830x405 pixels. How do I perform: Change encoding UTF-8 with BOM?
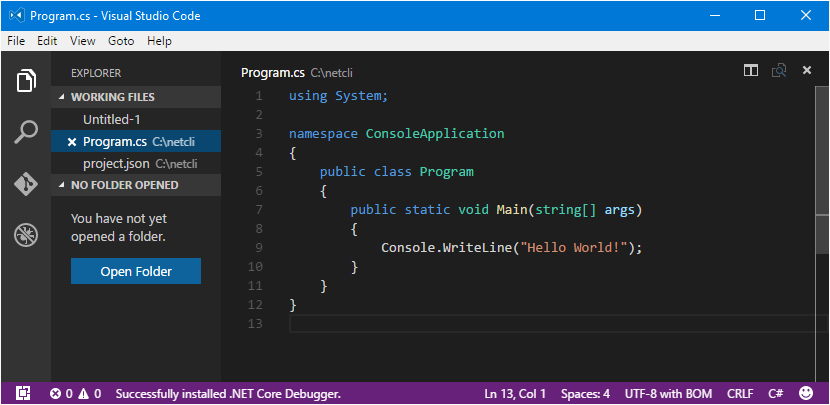[669, 394]
